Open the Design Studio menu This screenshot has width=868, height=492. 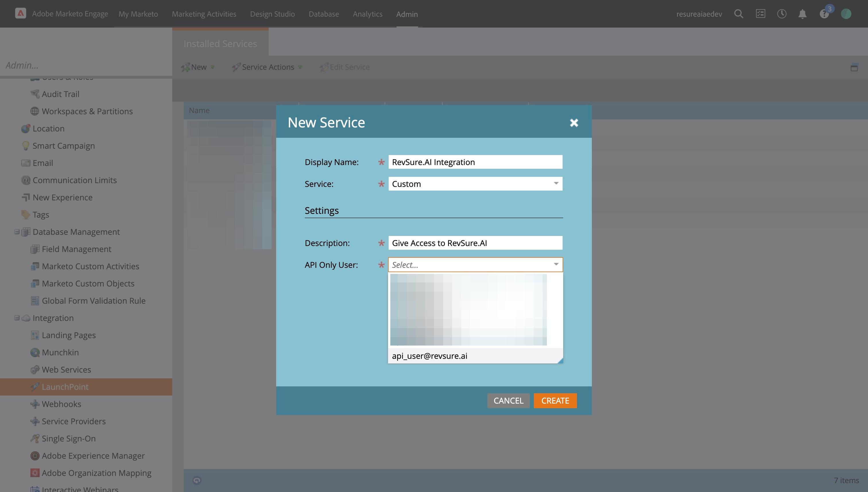click(272, 14)
